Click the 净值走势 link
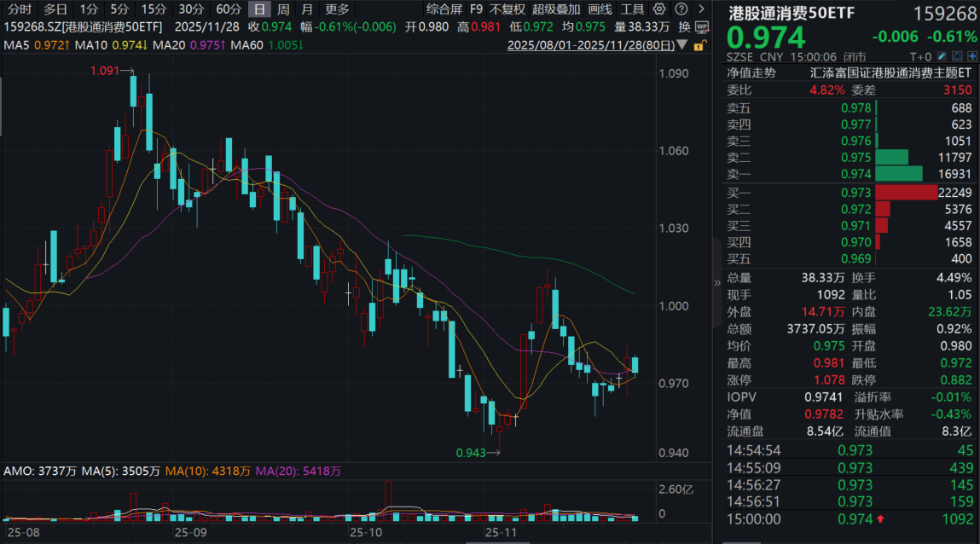 click(751, 73)
